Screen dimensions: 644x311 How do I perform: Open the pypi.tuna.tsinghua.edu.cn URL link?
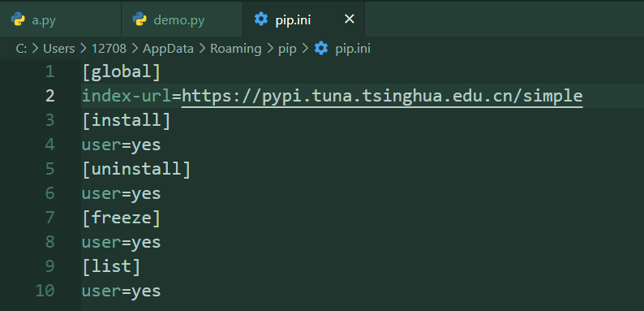(382, 97)
